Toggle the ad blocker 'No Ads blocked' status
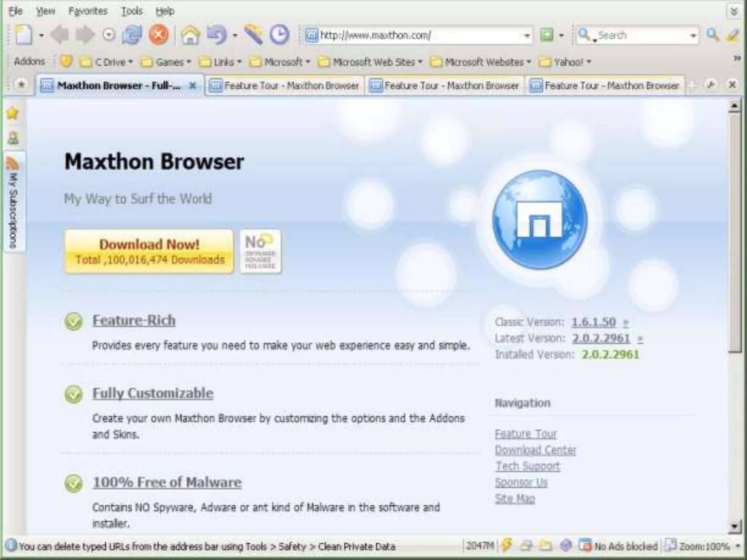The height and width of the screenshot is (560, 747). pos(619,546)
